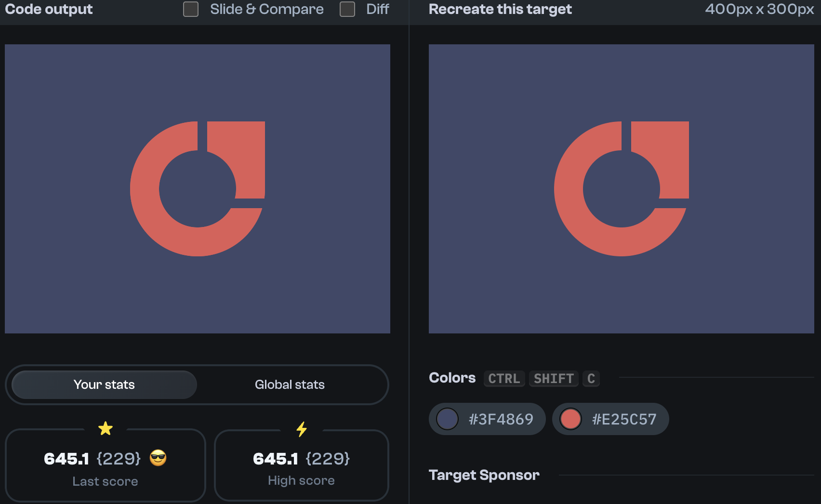821x504 pixels.
Task: Click the red circle icon in the #E25C57 swatch
Action: pos(571,419)
